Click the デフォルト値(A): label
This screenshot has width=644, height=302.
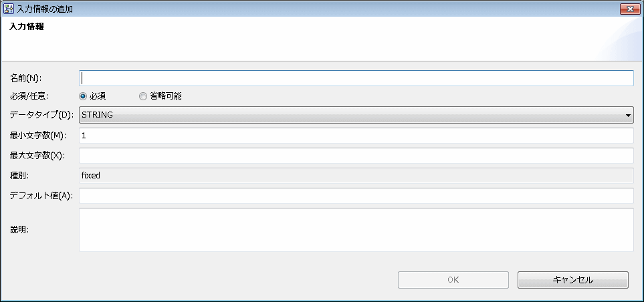[41, 196]
